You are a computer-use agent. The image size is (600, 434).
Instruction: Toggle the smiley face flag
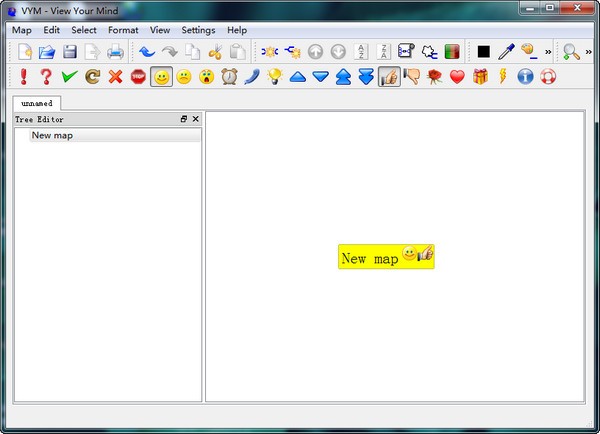point(161,77)
